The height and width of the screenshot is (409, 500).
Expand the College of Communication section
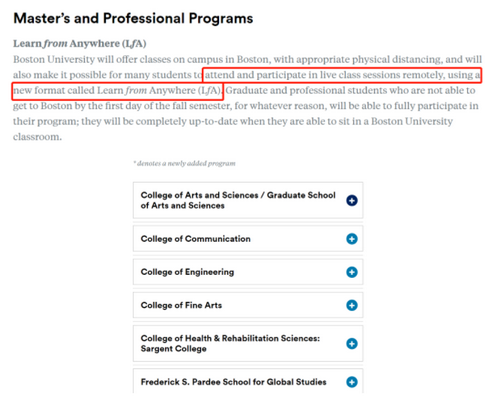[x=248, y=239]
